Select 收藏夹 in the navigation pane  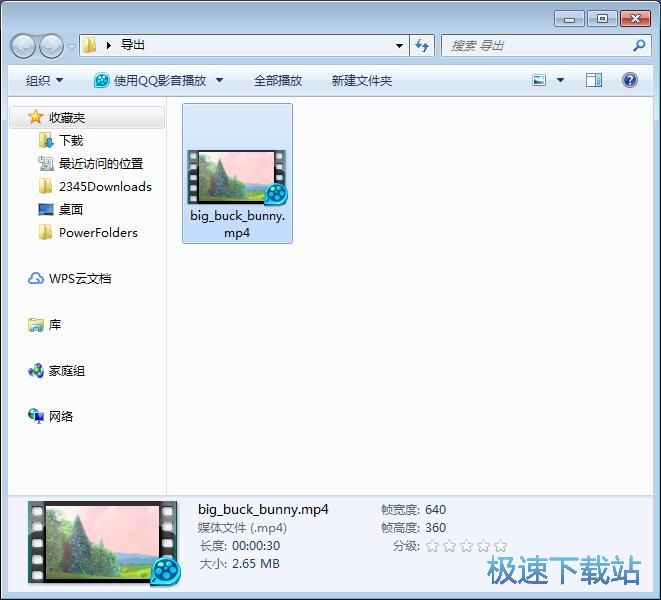tap(67, 118)
